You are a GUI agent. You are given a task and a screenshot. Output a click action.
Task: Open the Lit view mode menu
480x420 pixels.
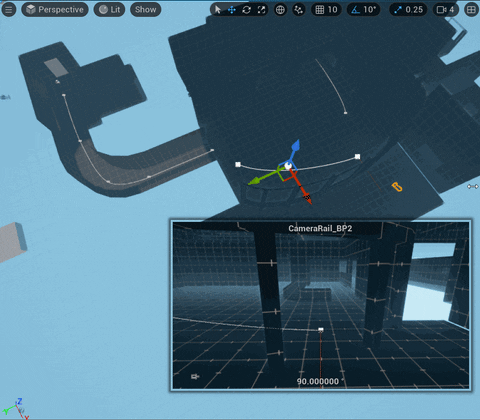coord(109,10)
